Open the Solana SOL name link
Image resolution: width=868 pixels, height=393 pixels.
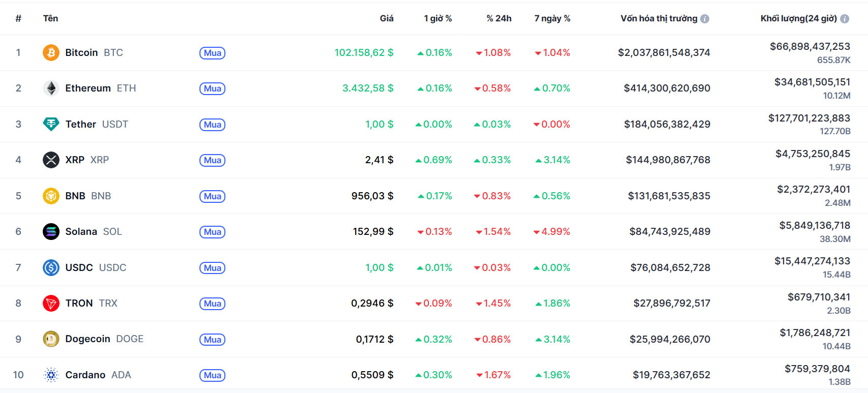tap(94, 232)
